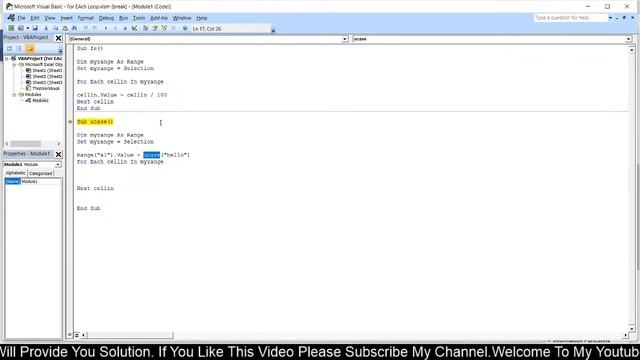
Task: Toggle Folders in the Project panel
Action: pos(30,49)
